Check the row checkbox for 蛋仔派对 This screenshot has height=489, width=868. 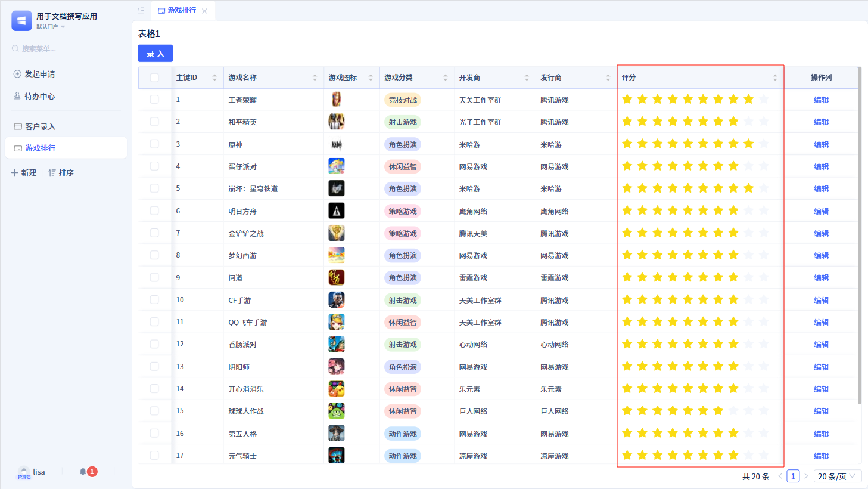[x=154, y=166]
